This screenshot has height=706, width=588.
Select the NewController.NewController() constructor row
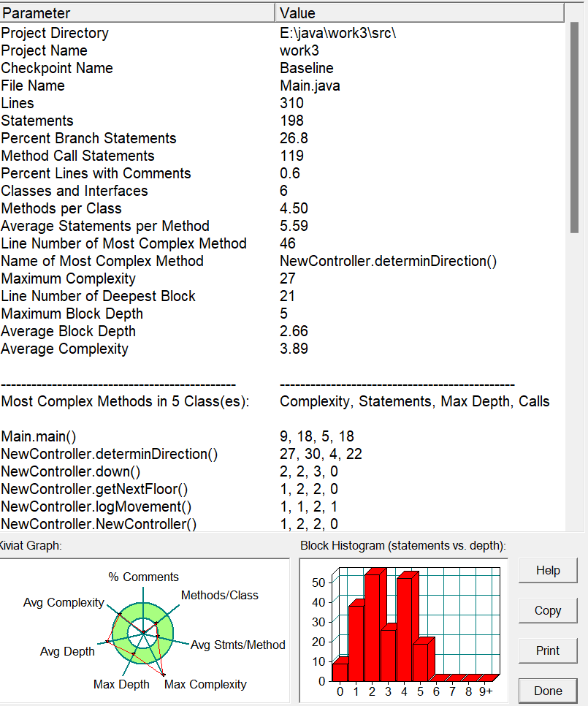coord(283,523)
